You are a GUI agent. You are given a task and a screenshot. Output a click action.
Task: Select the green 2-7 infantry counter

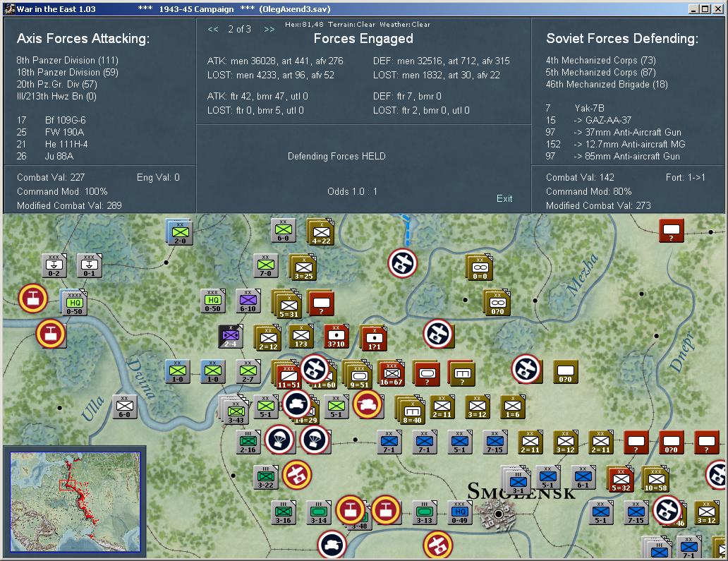point(248,371)
